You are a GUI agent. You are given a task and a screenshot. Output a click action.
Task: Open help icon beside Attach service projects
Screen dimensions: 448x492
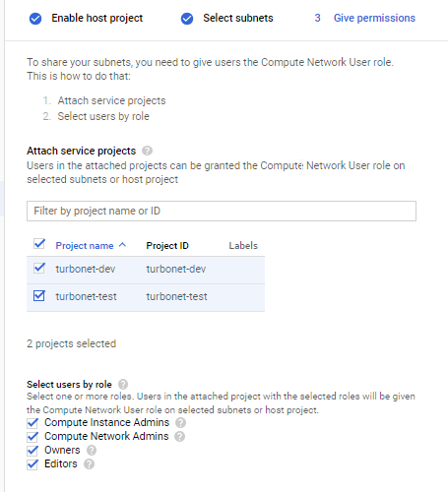click(x=147, y=151)
